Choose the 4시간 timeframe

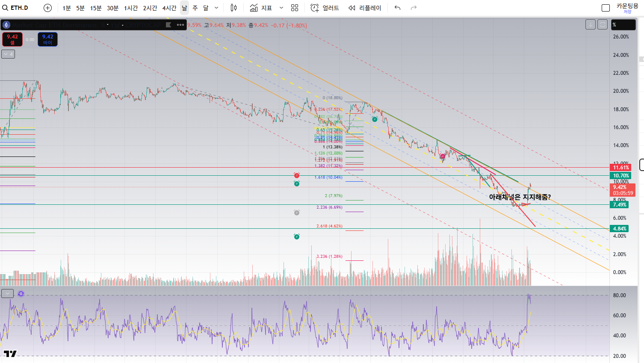(x=169, y=8)
